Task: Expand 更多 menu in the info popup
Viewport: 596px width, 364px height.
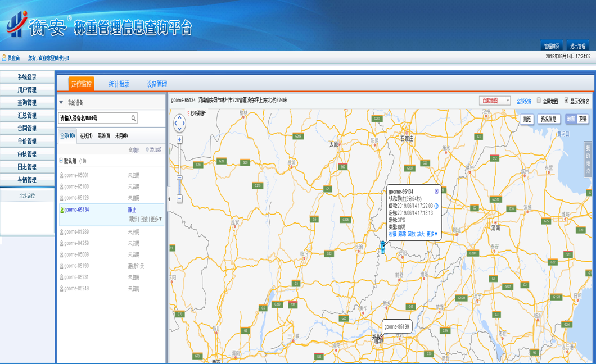Action: point(432,234)
